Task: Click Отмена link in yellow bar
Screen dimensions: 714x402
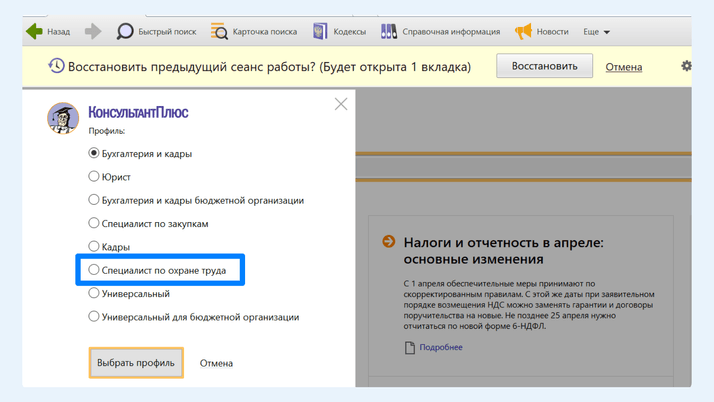Action: click(624, 67)
